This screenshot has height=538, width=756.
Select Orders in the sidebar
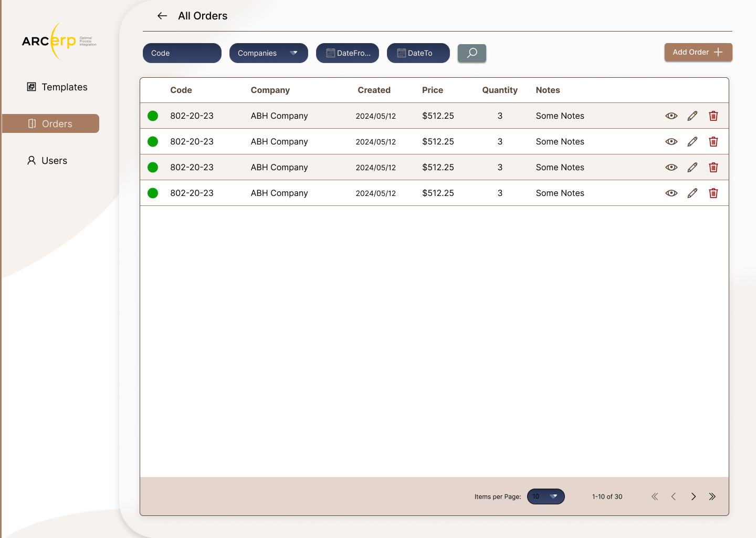coord(50,123)
